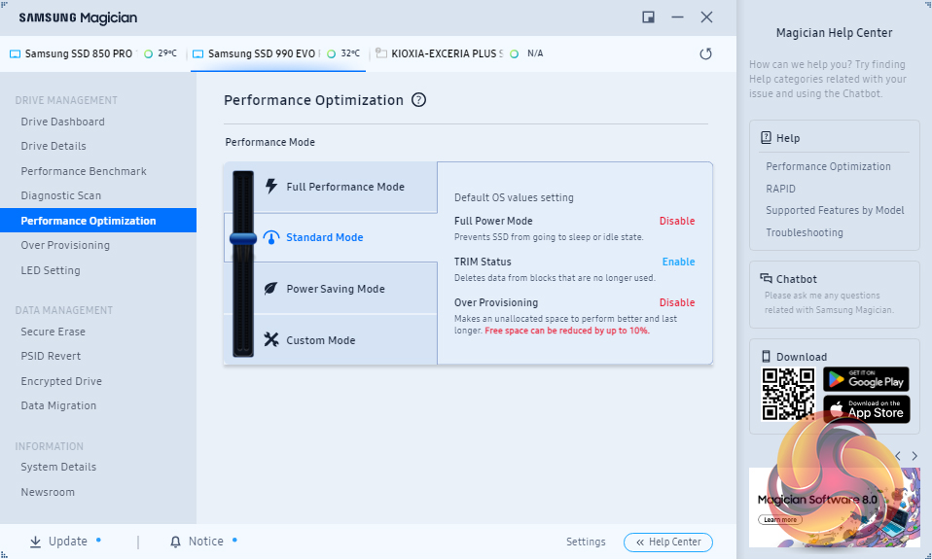Click the Update download icon

click(35, 542)
